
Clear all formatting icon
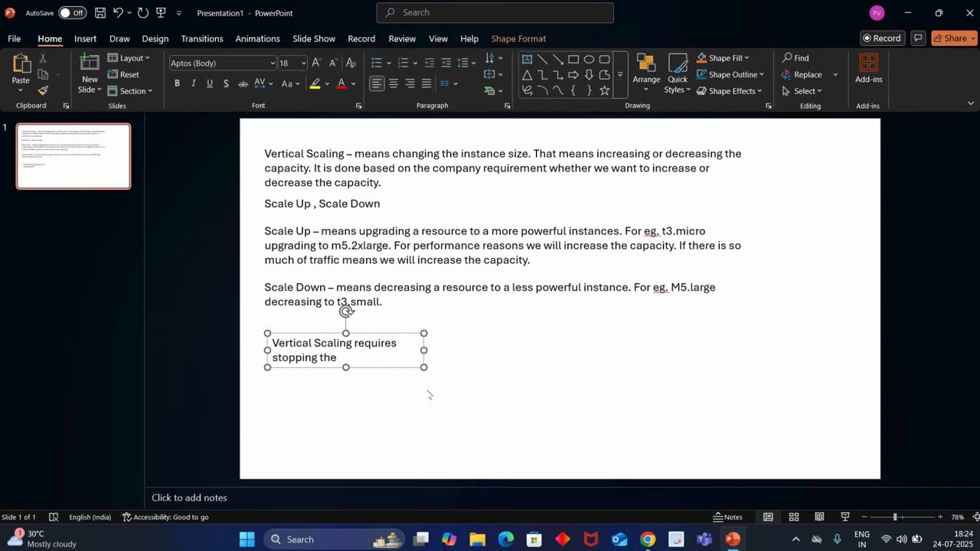click(x=351, y=63)
